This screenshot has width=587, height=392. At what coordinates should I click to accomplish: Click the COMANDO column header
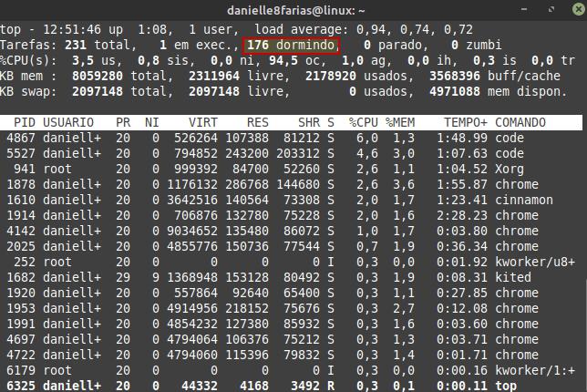point(520,122)
